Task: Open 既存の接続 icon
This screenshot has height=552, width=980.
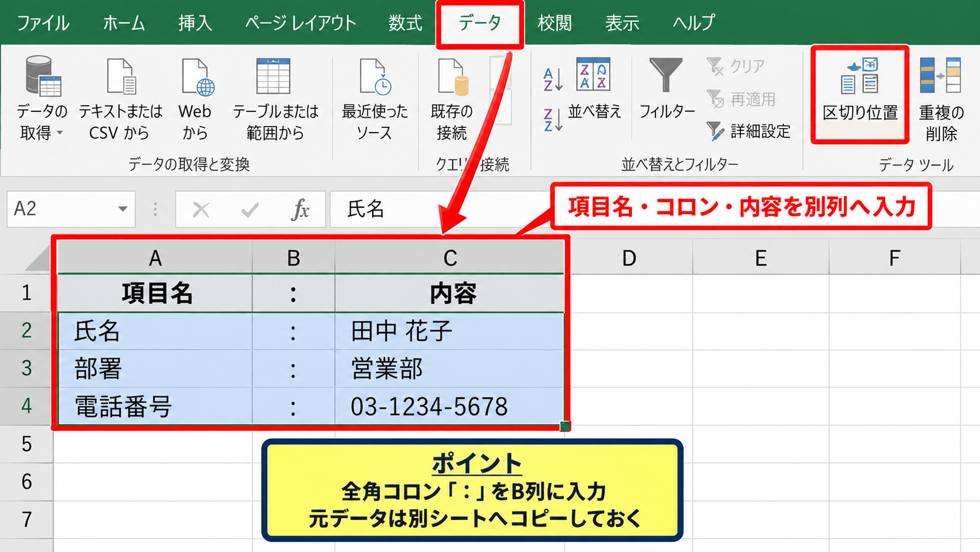Action: (x=453, y=76)
